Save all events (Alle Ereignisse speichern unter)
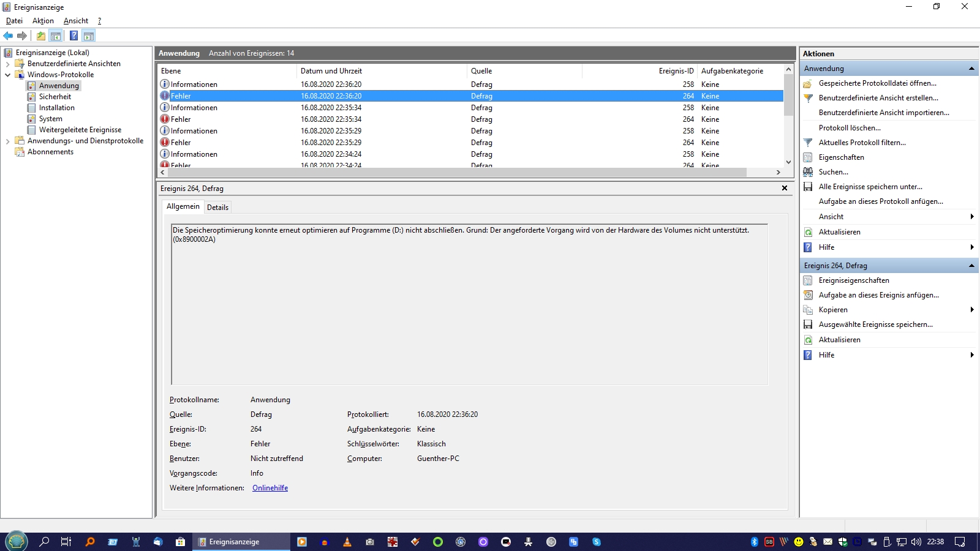 [870, 187]
